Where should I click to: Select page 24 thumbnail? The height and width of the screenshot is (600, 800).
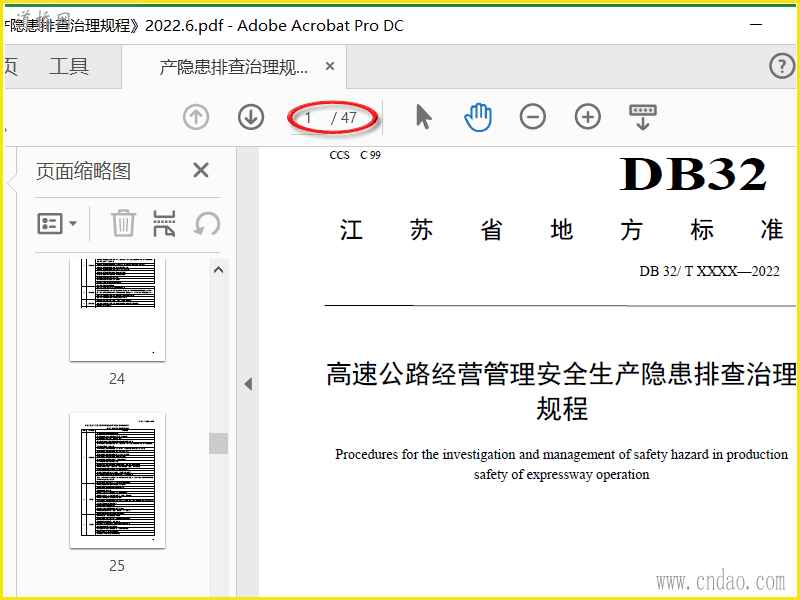pos(117,309)
